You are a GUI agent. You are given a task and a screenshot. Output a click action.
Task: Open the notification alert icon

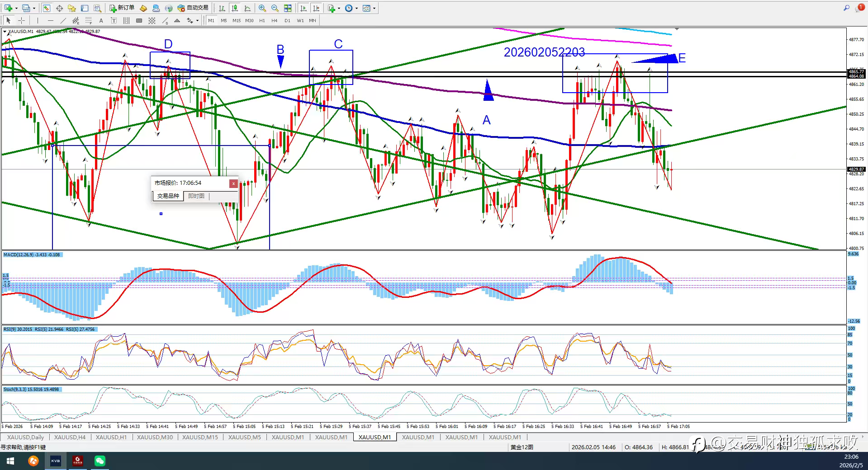[859, 8]
